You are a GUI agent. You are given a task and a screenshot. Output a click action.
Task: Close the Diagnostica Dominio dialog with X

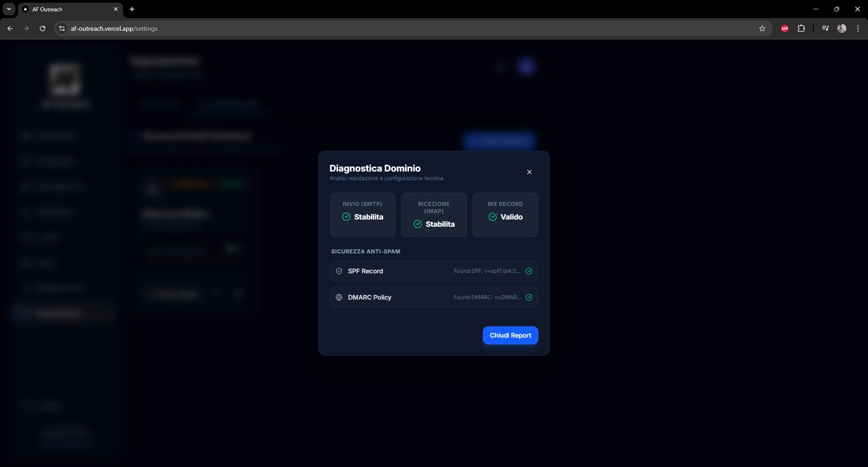[529, 172]
